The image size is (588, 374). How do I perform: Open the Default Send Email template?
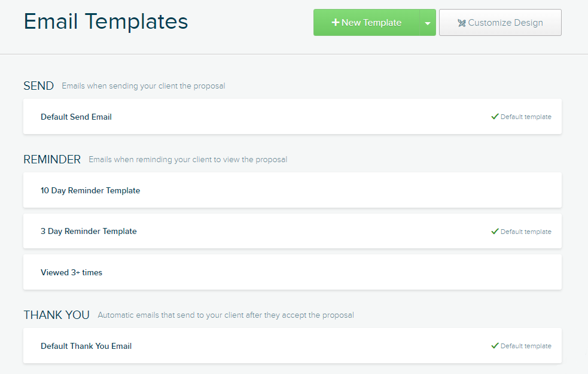293,117
